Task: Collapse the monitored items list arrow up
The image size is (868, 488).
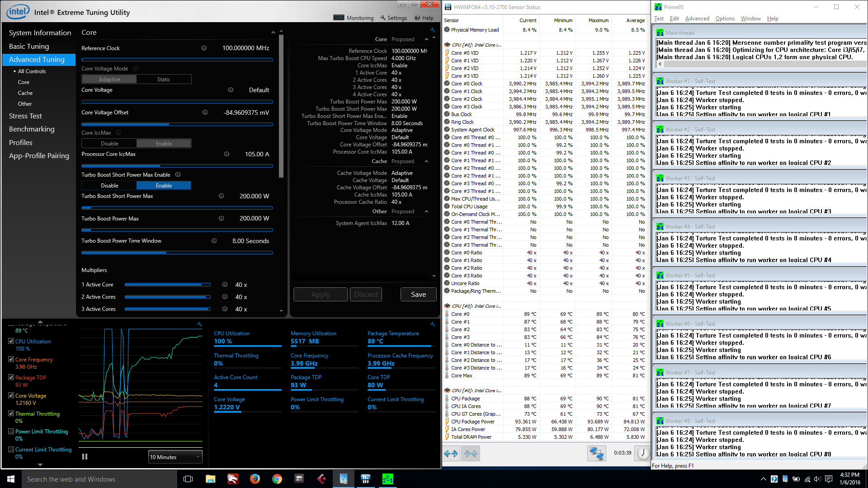Action: pos(40,322)
